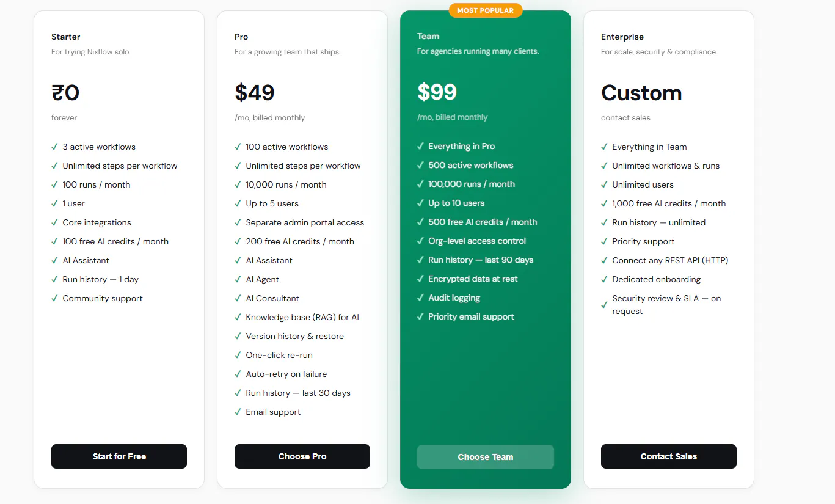Screen dimensions: 835x504
Task: Click checkmark beside 3 active workflows
Action: click(54, 147)
